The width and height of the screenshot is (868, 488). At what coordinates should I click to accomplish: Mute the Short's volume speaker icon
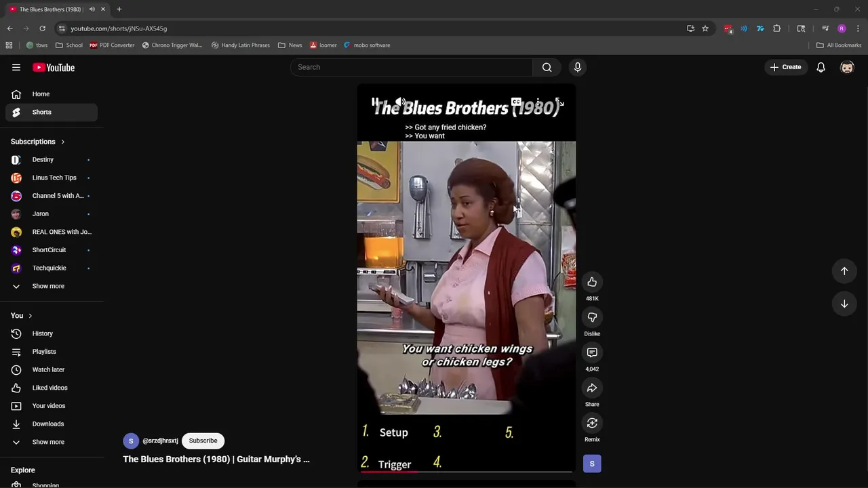pyautogui.click(x=400, y=102)
